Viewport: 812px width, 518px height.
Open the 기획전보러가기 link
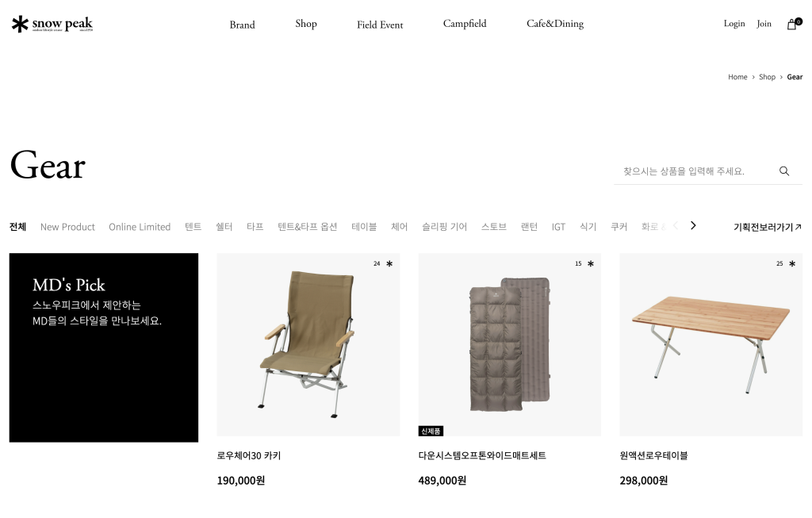tap(768, 227)
